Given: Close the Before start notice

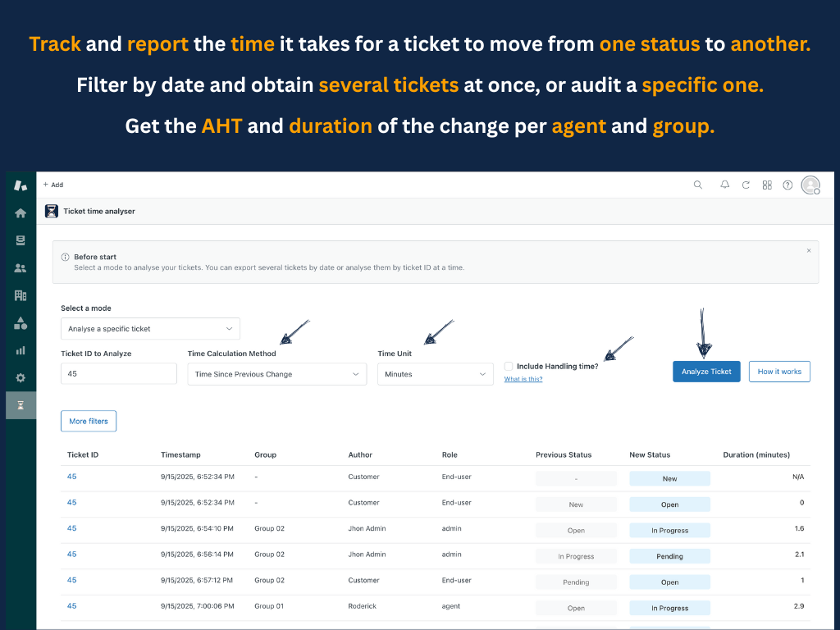Looking at the screenshot, I should [x=809, y=251].
